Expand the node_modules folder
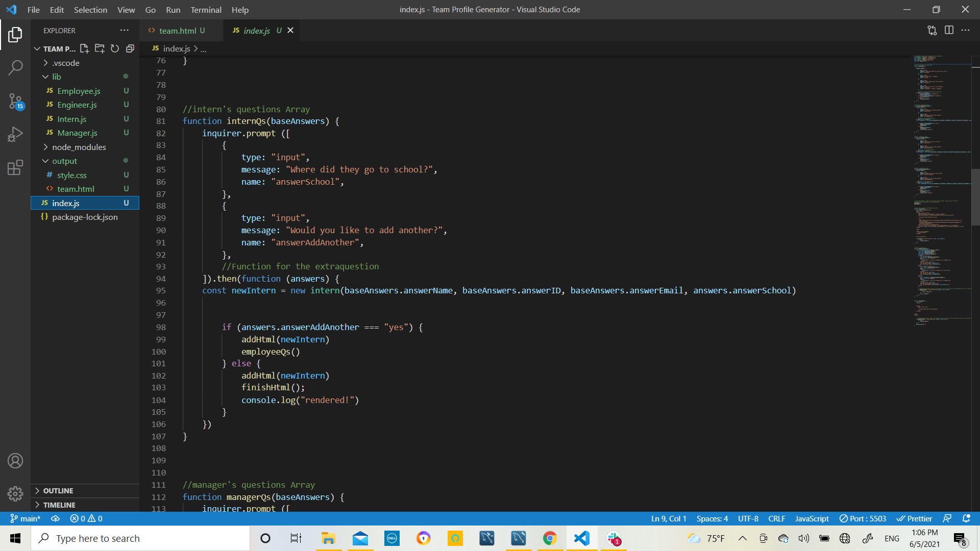The width and height of the screenshot is (980, 551). [85, 147]
